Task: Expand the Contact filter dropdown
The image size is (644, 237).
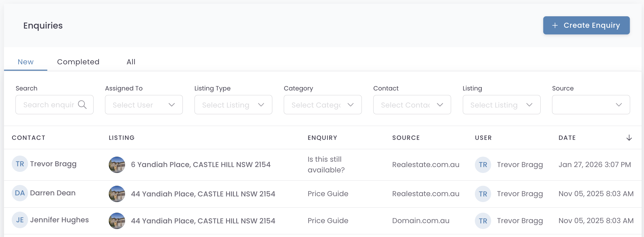Action: (412, 105)
